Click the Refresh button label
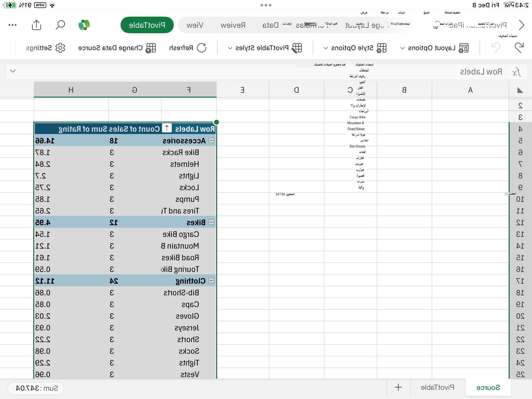The image size is (532, 399). pyautogui.click(x=181, y=48)
